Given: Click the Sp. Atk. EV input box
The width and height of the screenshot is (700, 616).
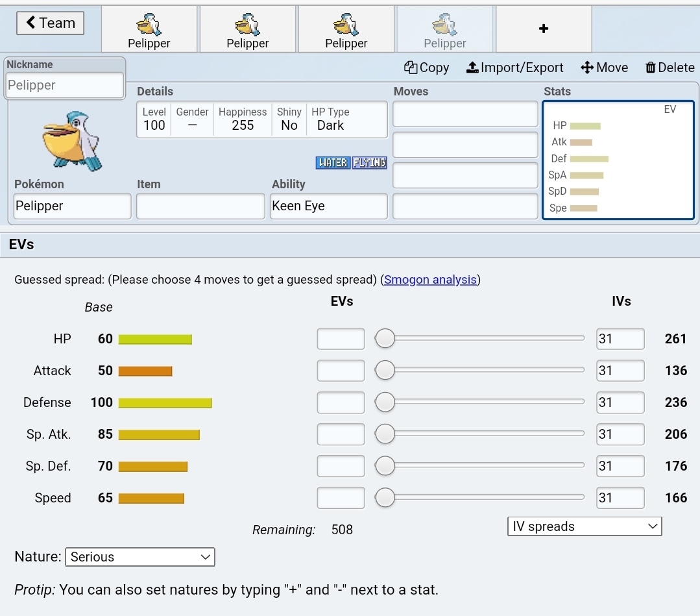Looking at the screenshot, I should 341,434.
